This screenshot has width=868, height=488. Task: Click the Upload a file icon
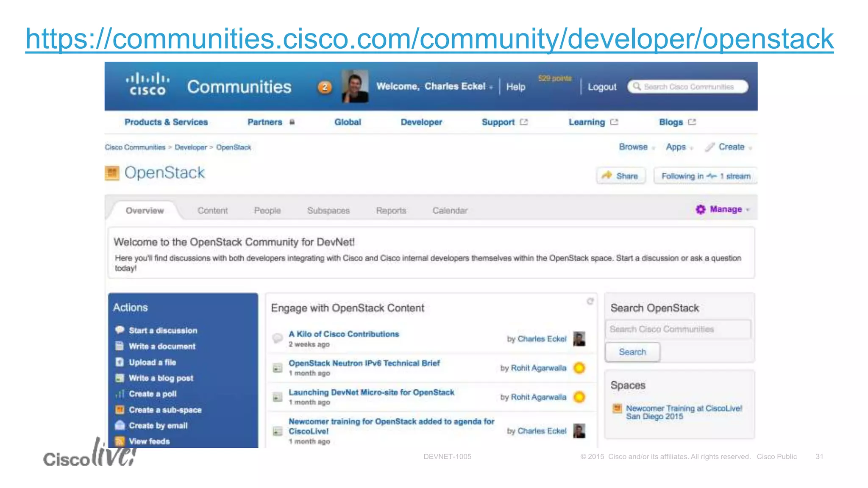120,362
